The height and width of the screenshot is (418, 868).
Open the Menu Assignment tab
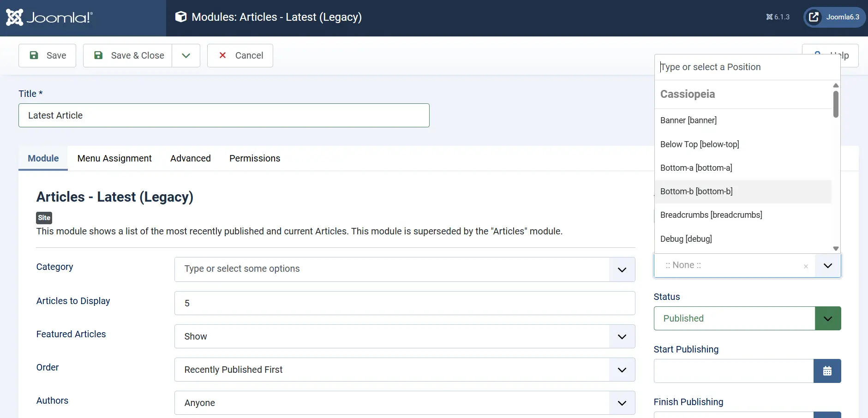(114, 158)
